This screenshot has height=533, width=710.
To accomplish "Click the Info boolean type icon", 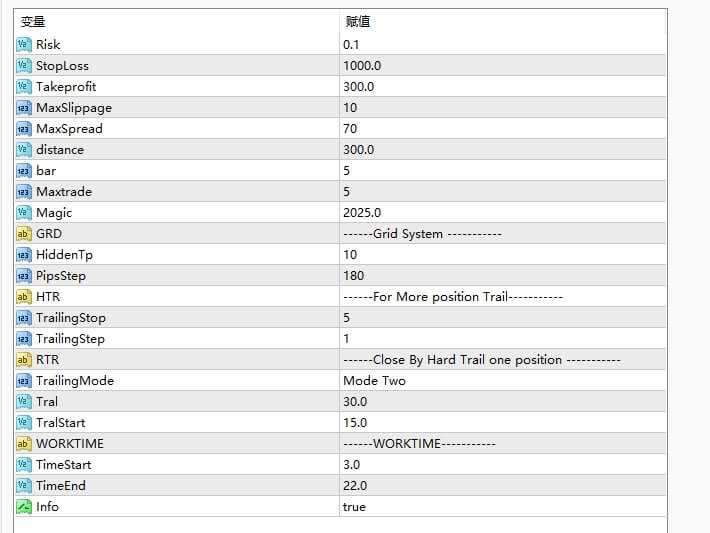I will pyautogui.click(x=24, y=507).
